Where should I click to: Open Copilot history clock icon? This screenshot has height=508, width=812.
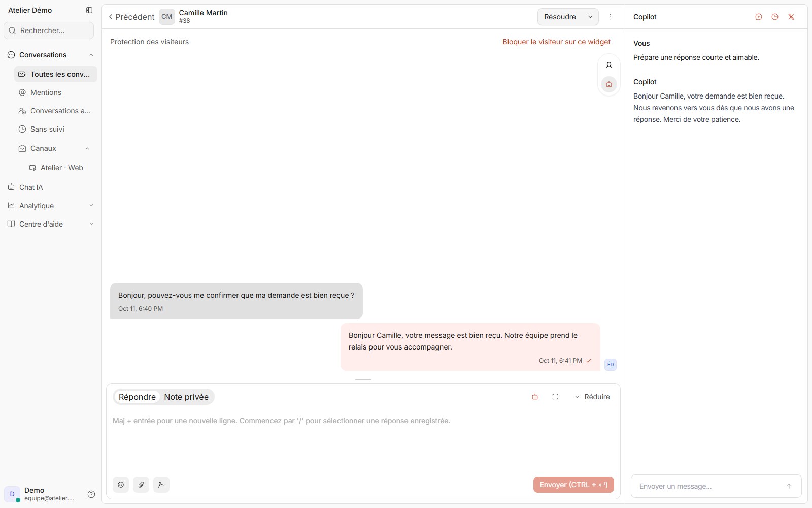pyautogui.click(x=775, y=17)
